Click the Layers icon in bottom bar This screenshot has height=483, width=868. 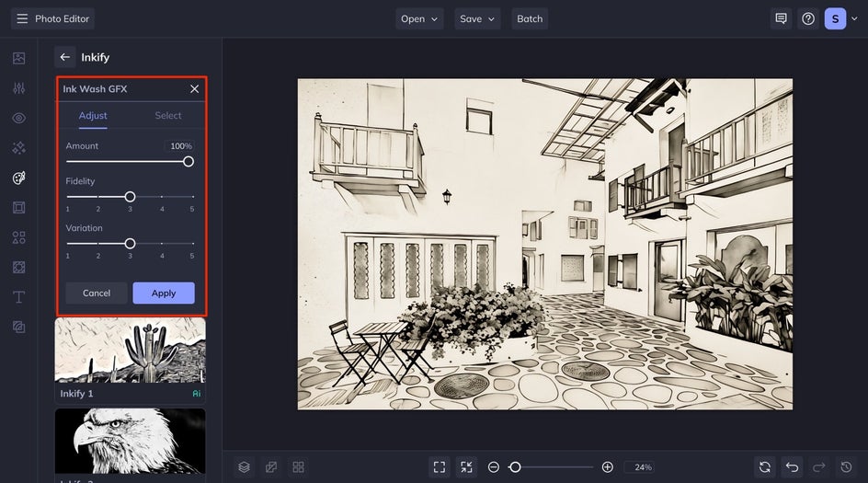pos(245,467)
